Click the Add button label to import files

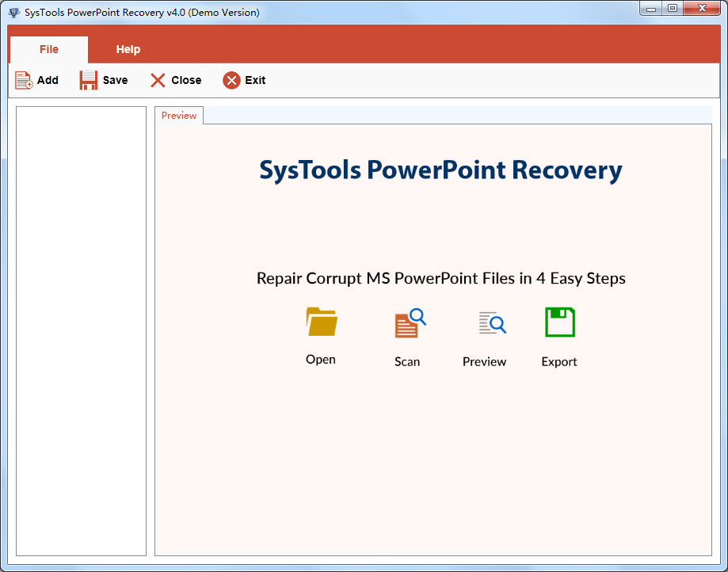click(x=47, y=80)
